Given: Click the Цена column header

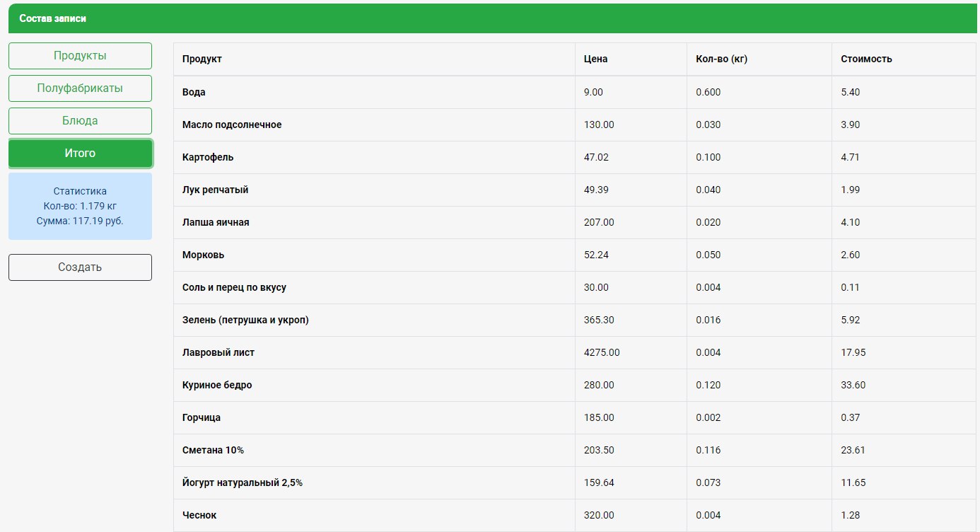Looking at the screenshot, I should click(595, 59).
